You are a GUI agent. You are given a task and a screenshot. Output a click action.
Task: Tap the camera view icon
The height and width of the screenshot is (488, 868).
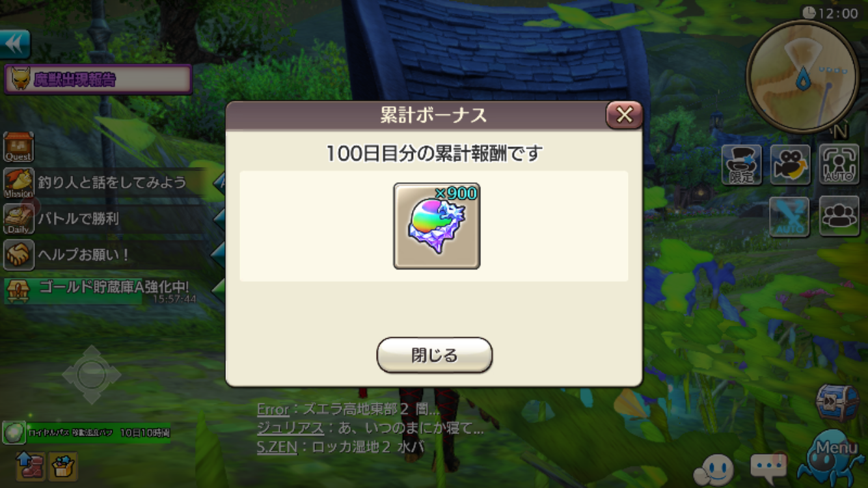(791, 165)
